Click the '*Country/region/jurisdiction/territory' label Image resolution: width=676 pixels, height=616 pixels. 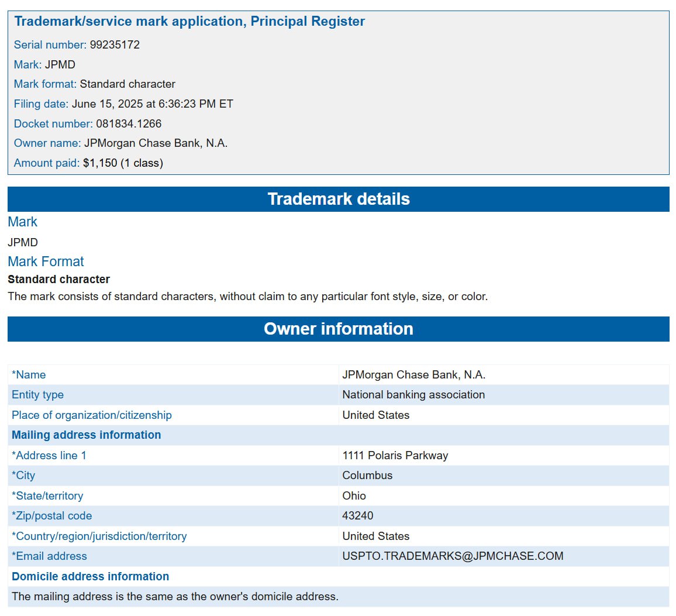pyautogui.click(x=99, y=536)
